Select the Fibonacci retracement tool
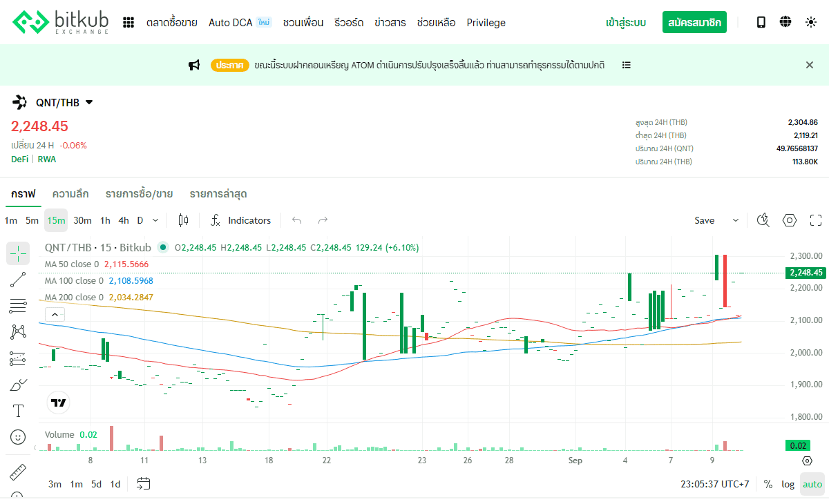The height and width of the screenshot is (504, 829). point(18,306)
